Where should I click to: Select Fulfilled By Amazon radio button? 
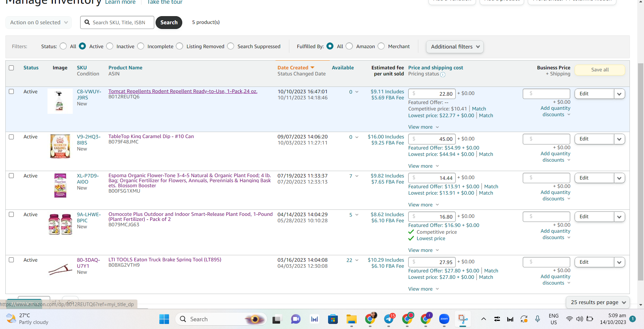point(350,46)
